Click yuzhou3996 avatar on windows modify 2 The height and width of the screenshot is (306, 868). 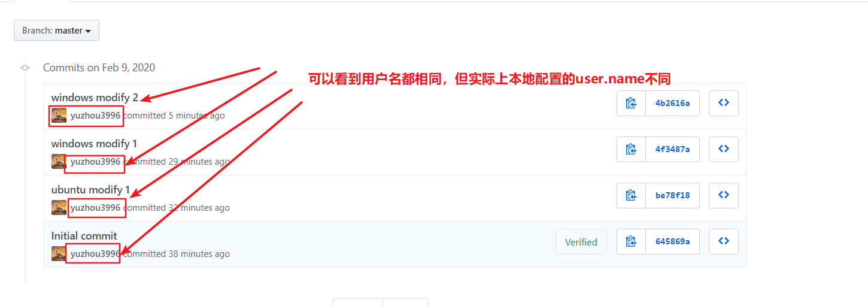(x=59, y=116)
